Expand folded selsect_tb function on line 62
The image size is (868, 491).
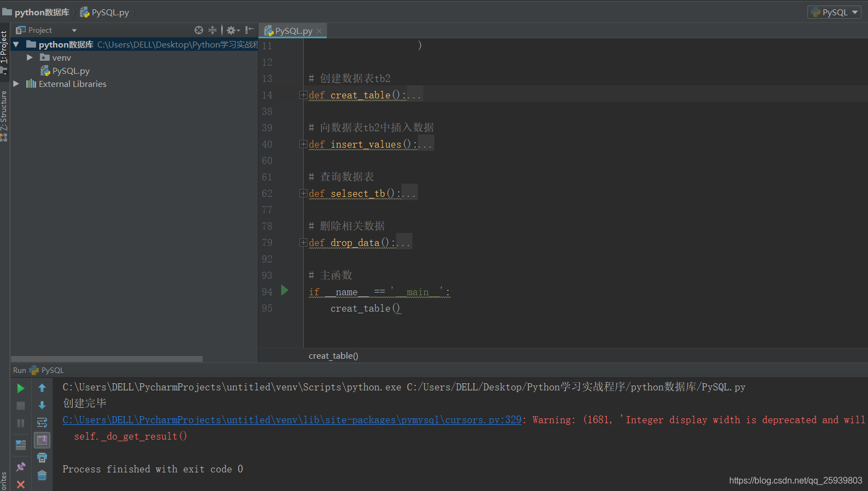pyautogui.click(x=303, y=194)
